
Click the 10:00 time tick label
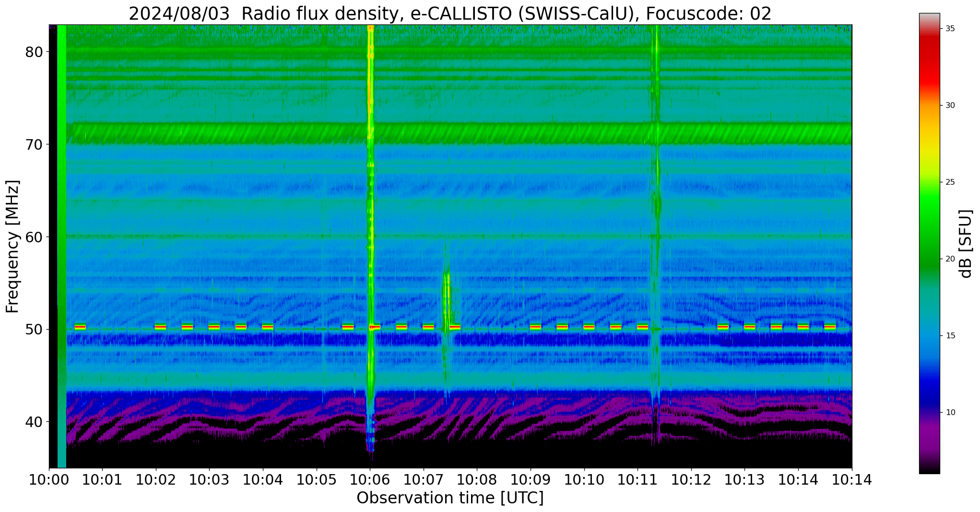click(x=49, y=480)
